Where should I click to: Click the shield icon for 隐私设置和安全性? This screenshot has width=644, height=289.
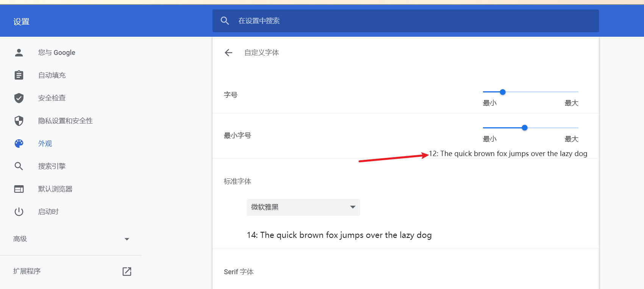pos(19,121)
